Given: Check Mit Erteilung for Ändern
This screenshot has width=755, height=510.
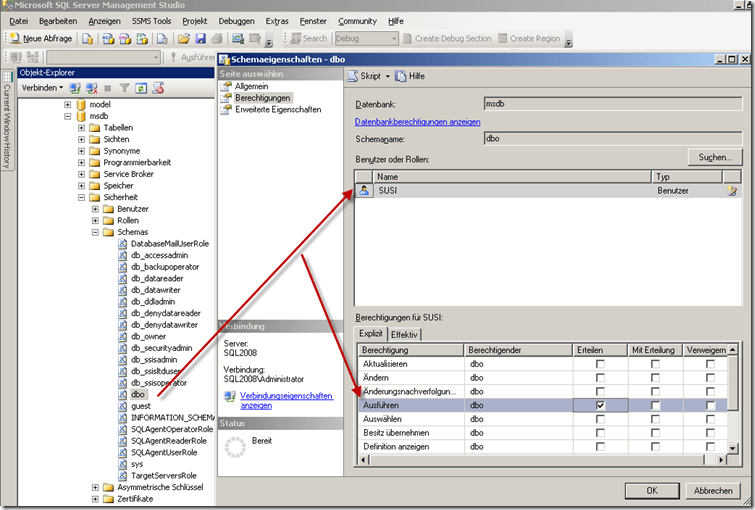Looking at the screenshot, I should (x=655, y=378).
